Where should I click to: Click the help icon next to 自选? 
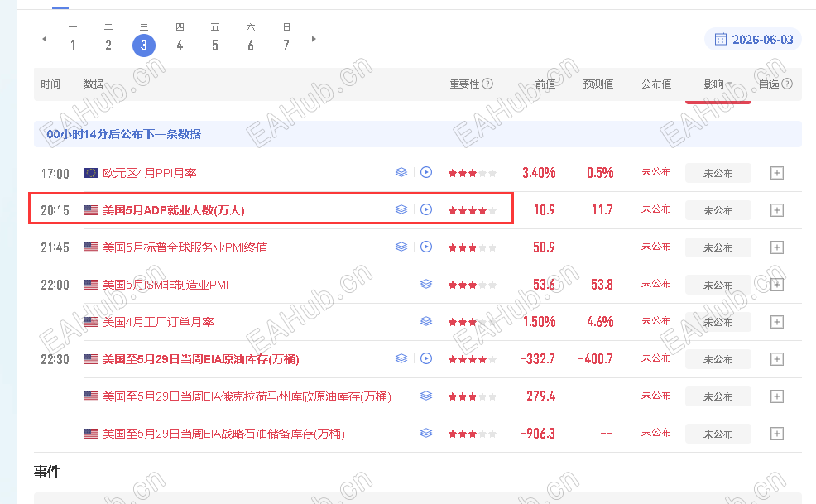[787, 84]
